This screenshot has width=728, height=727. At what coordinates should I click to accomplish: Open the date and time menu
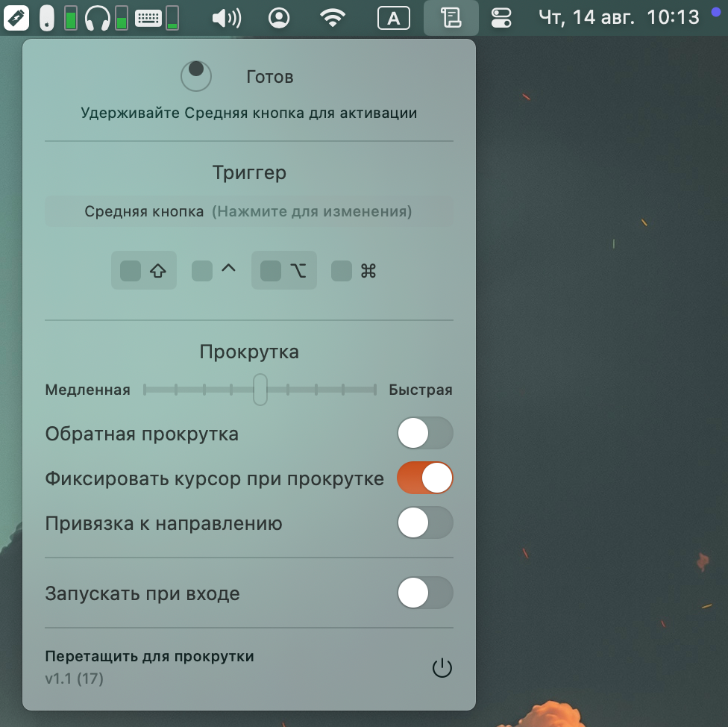(x=618, y=18)
